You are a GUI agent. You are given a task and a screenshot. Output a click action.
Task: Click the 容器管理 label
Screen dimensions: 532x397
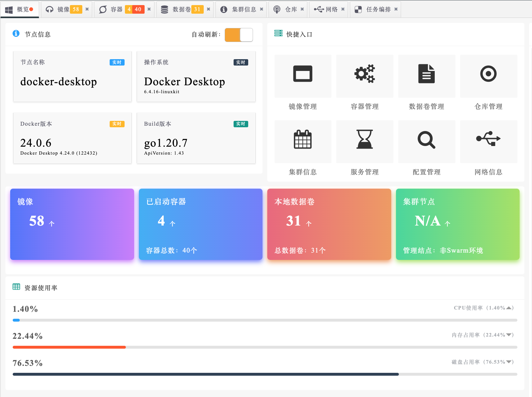point(365,107)
